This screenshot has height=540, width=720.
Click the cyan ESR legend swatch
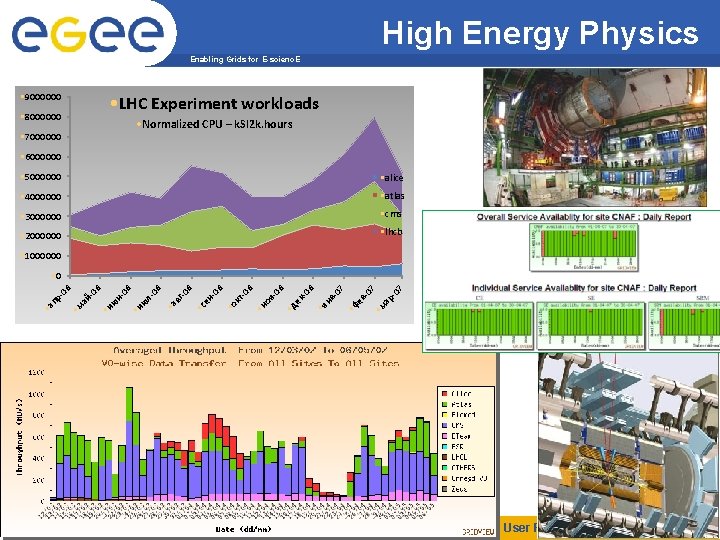(444, 446)
